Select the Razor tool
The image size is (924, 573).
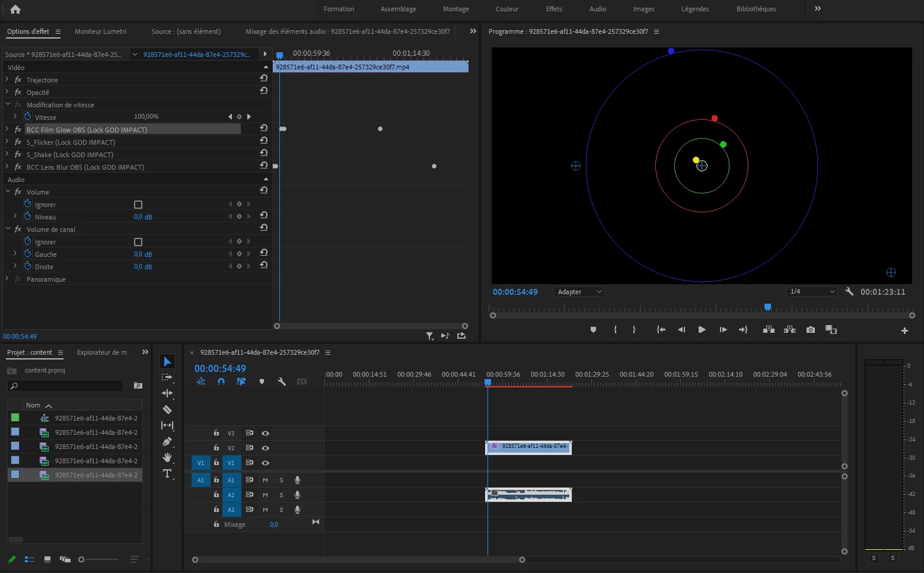pos(167,409)
